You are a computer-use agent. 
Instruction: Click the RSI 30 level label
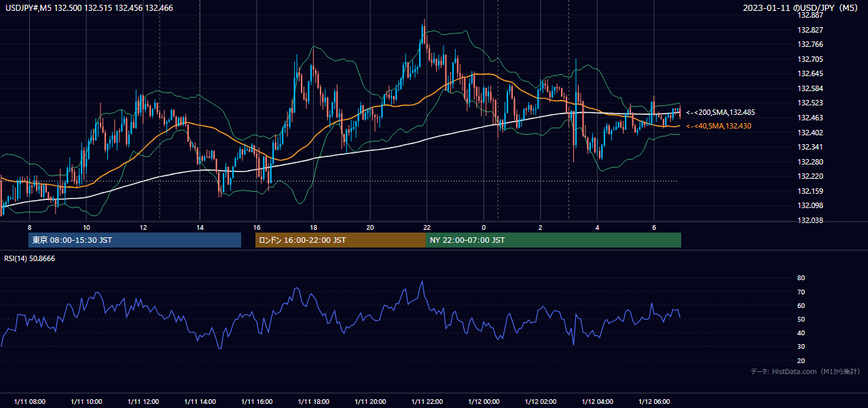801,347
